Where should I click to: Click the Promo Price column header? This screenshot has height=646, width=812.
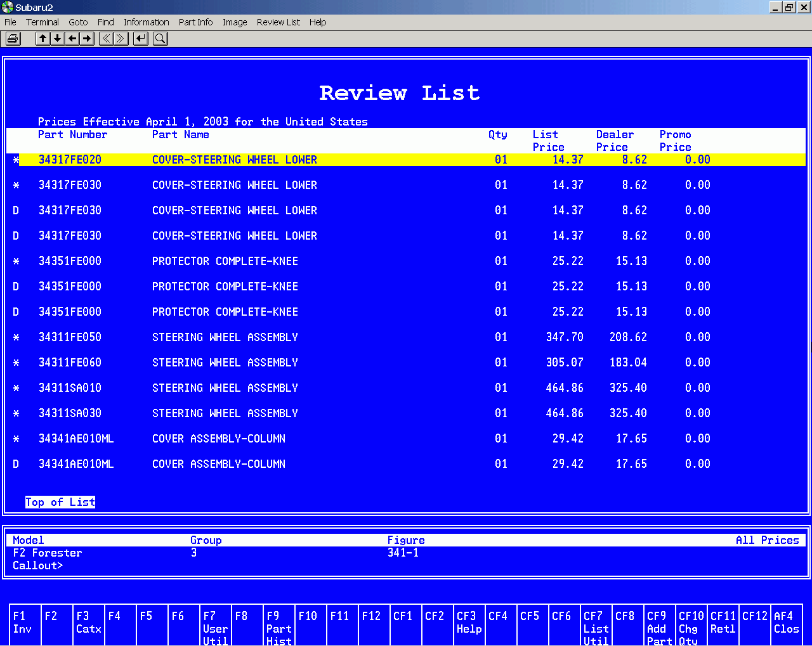click(x=675, y=141)
